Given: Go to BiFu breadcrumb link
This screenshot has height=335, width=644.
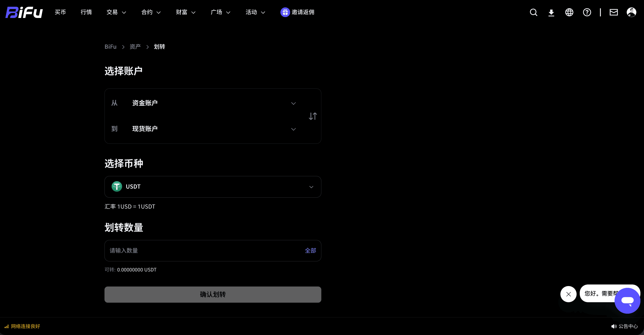Looking at the screenshot, I should click(x=111, y=47).
